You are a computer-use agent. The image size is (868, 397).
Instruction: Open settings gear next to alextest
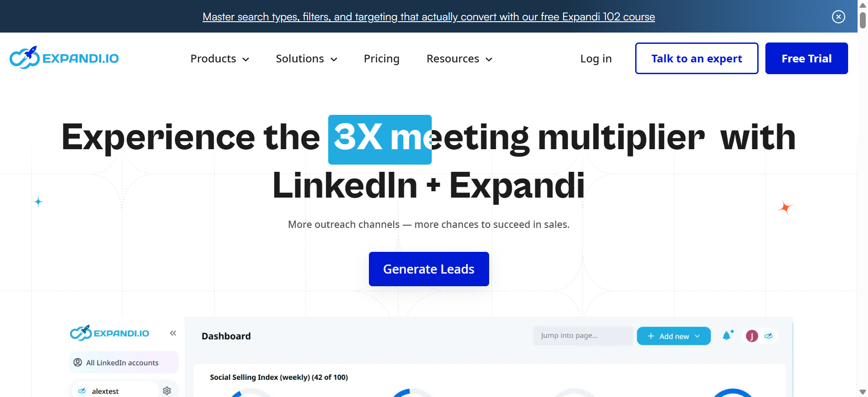pyautogui.click(x=167, y=391)
